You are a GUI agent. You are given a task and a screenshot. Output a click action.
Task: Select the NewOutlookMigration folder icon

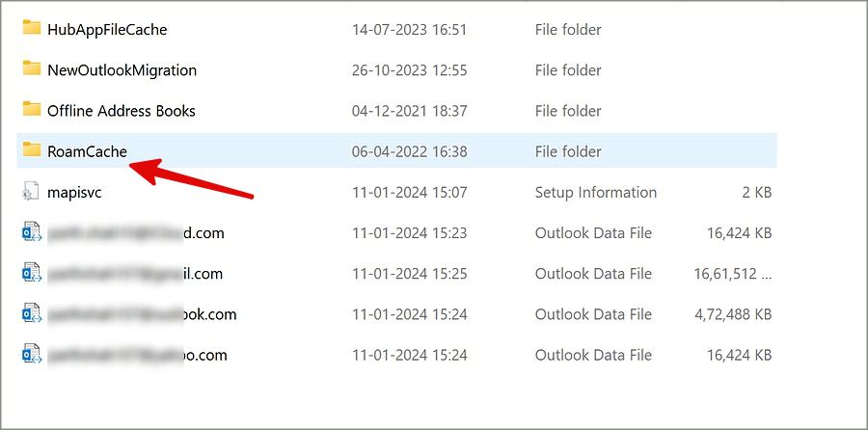point(32,69)
